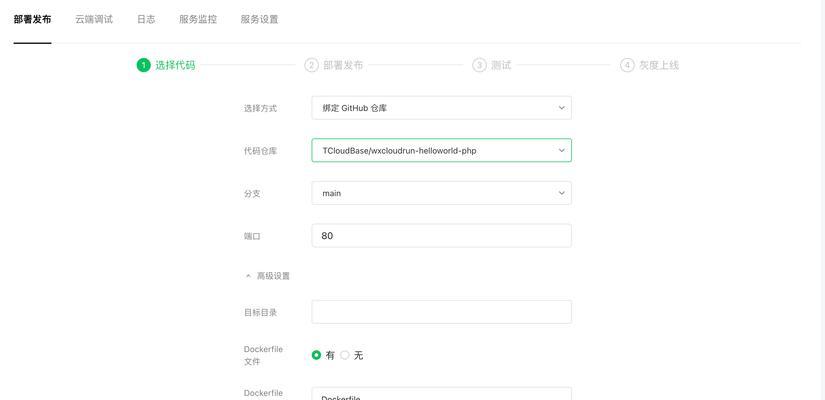Click the 灰度上线 step label
Viewport: 825px width, 400px height.
pos(659,65)
